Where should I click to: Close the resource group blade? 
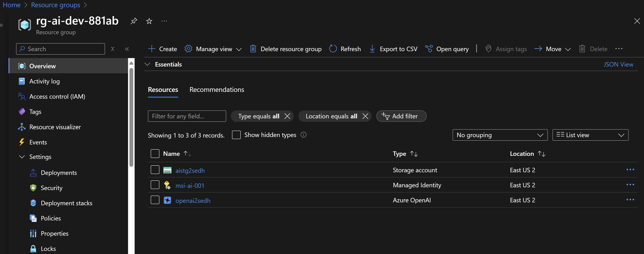(637, 21)
